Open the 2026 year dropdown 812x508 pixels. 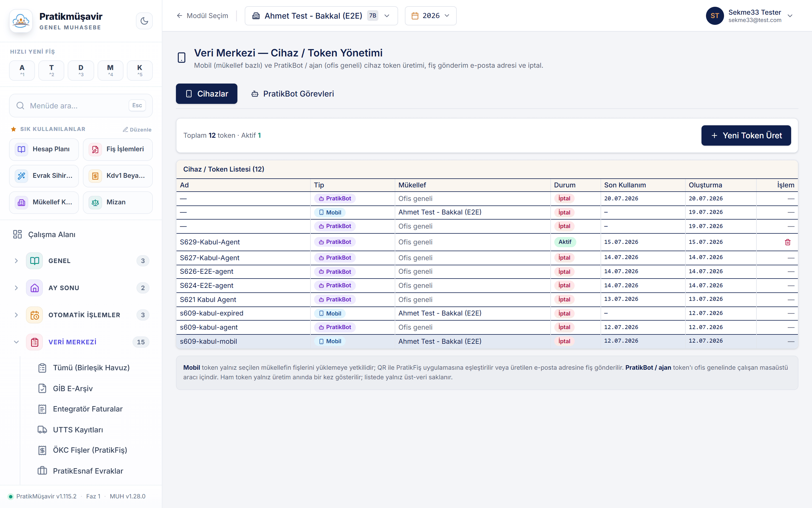431,16
